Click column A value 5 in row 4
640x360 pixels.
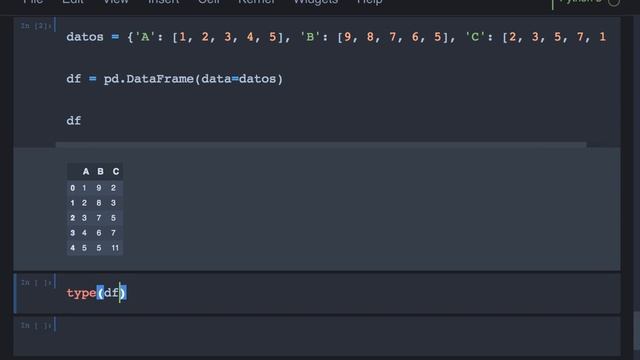pyautogui.click(x=84, y=248)
